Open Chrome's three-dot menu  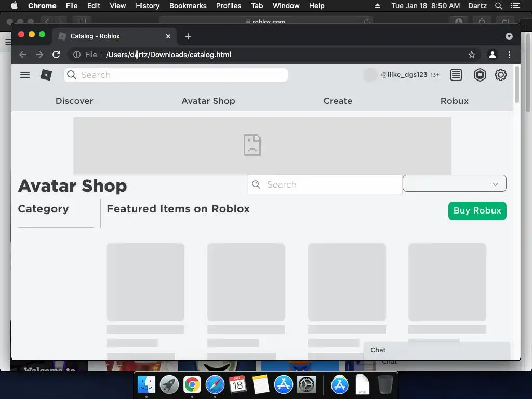(x=509, y=55)
